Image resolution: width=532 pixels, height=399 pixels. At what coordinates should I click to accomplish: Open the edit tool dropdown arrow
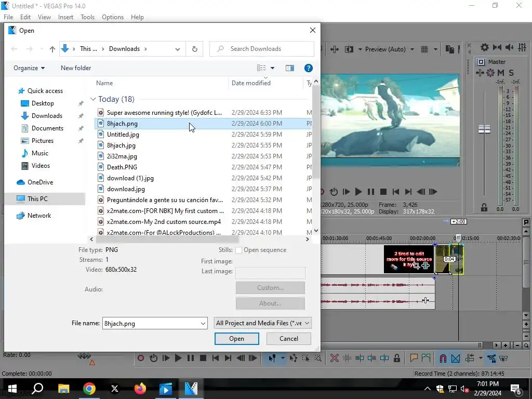[x=282, y=358]
